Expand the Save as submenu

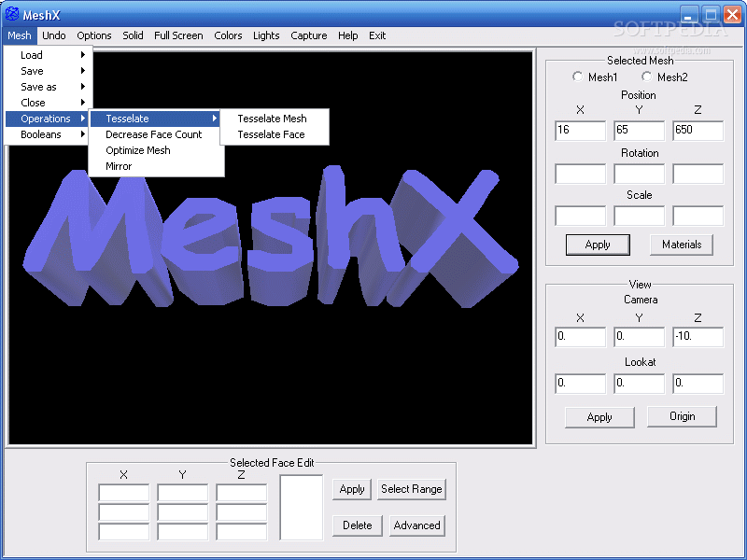(48, 87)
